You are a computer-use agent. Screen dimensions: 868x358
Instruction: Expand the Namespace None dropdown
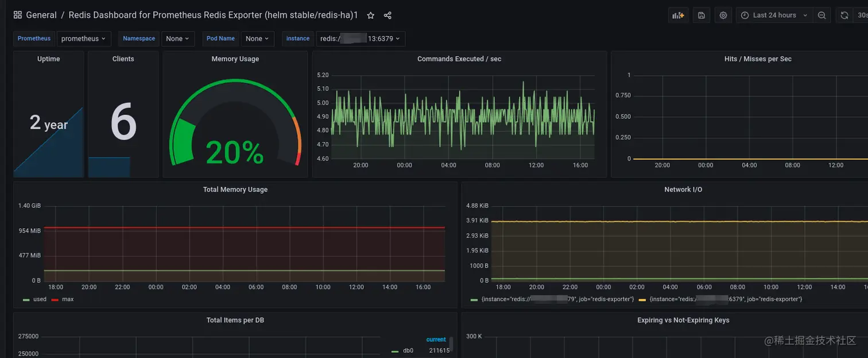pyautogui.click(x=178, y=39)
